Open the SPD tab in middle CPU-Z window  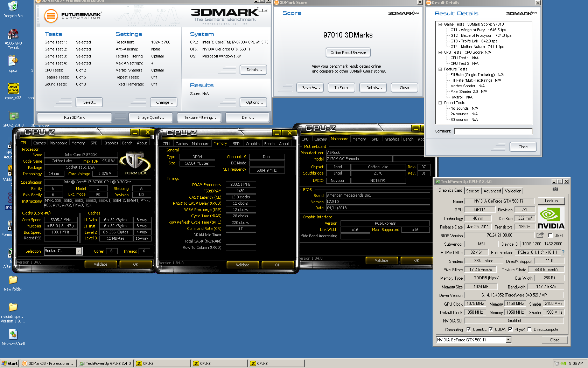point(236,144)
